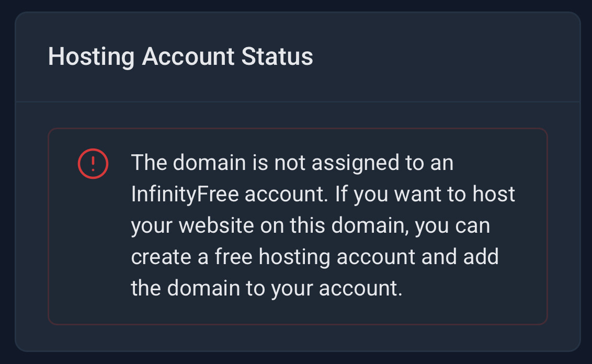Click the word 'Status' in the card title
The height and width of the screenshot is (364, 592).
[x=277, y=56]
